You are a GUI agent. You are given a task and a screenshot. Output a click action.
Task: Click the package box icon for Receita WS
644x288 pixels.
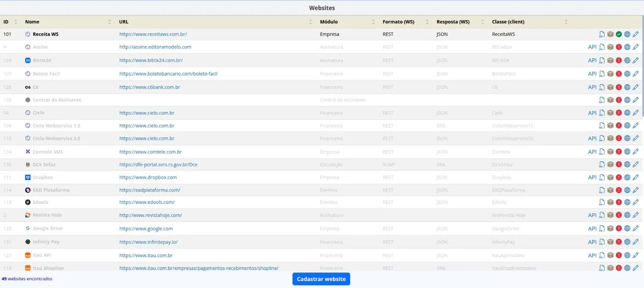pos(610,34)
